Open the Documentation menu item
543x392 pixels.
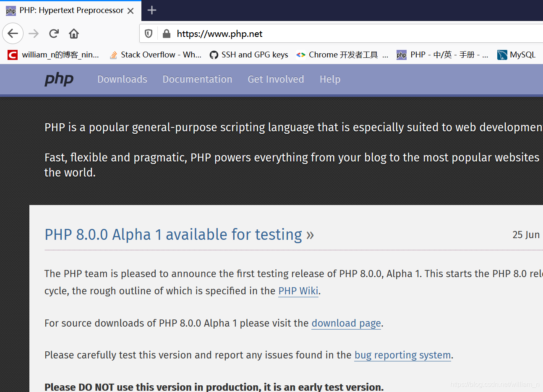197,79
